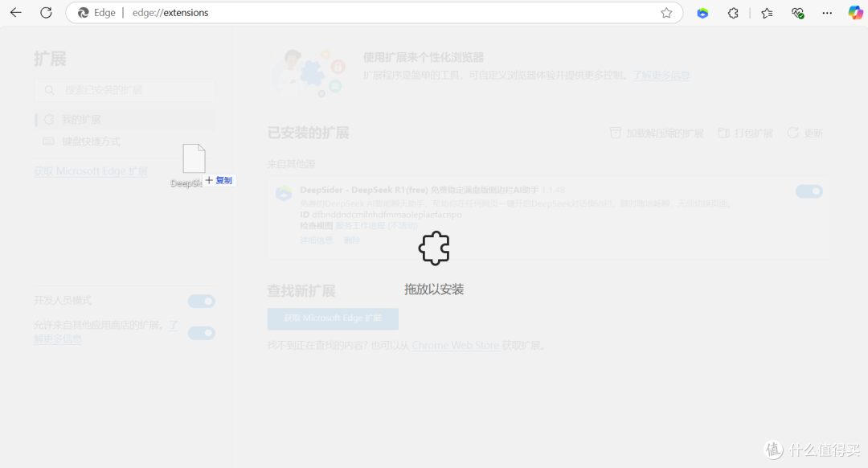Image resolution: width=868 pixels, height=468 pixels.
Task: Click the blue pinned extension icon in toolbar
Action: pos(702,13)
